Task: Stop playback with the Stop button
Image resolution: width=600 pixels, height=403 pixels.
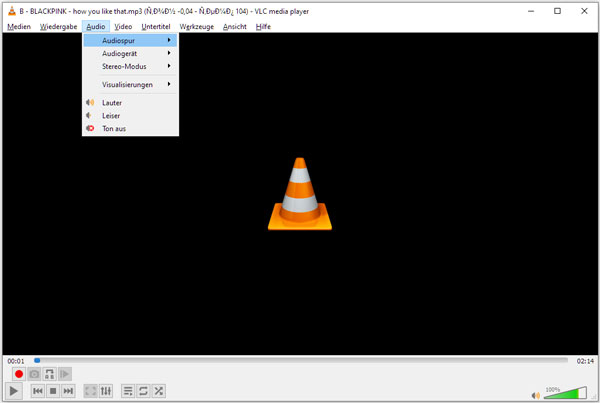Action: click(x=52, y=391)
